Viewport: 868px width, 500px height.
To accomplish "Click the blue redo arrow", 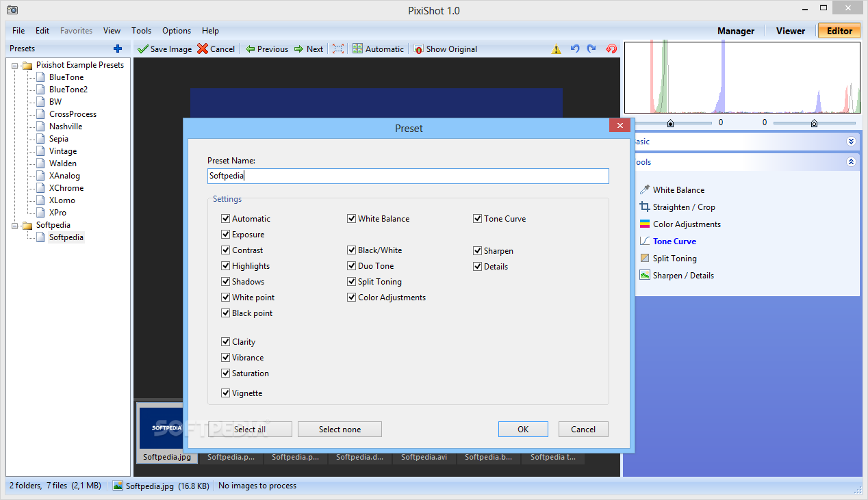I will click(x=591, y=49).
